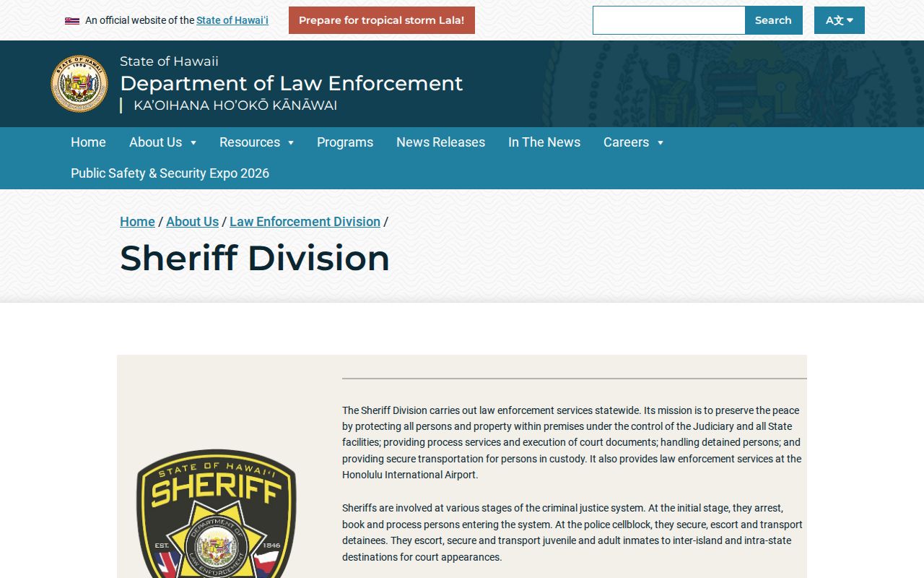Open Public Safety & Security Expo 2026

pyautogui.click(x=170, y=173)
